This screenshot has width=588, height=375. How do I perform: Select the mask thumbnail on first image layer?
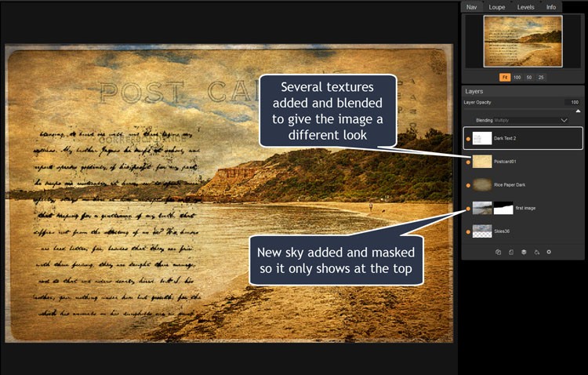(x=501, y=208)
